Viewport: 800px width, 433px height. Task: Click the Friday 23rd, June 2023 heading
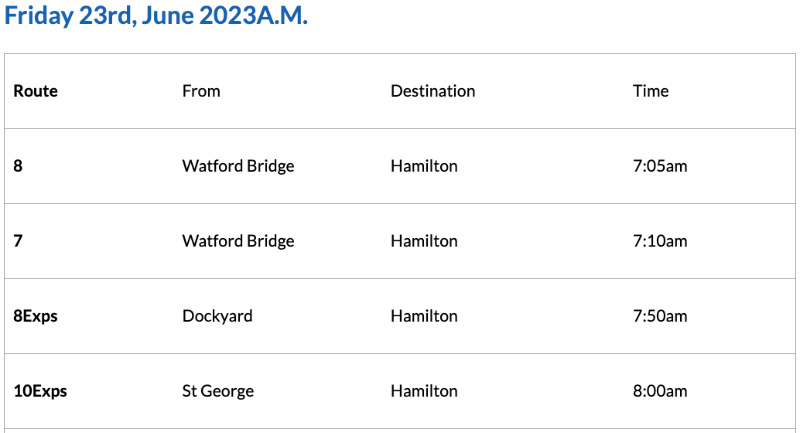(156, 18)
